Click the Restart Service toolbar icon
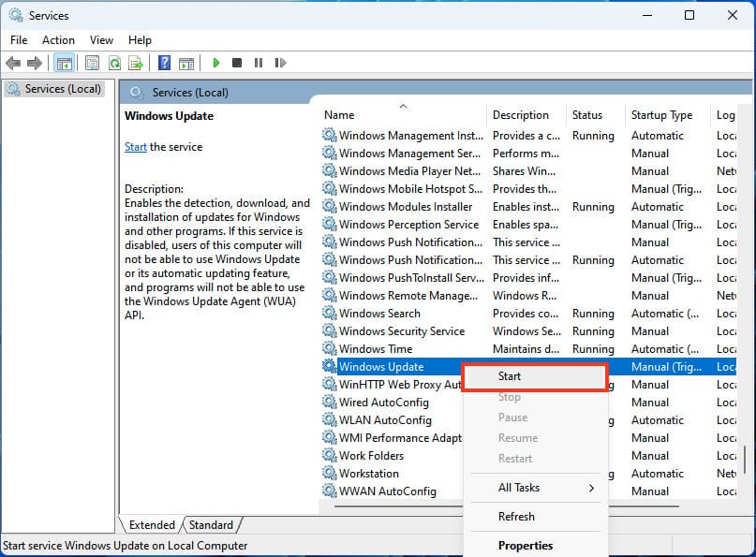Screen dimensions: 756x557 [280, 63]
